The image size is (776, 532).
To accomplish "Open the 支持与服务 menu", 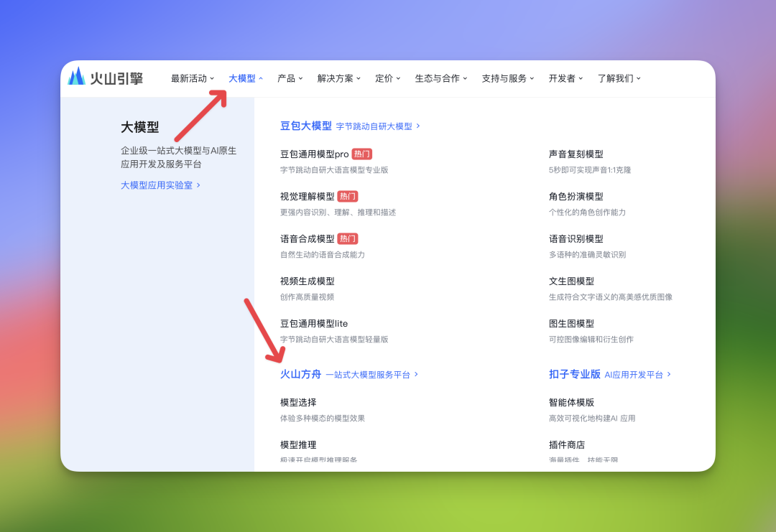I will tap(508, 78).
